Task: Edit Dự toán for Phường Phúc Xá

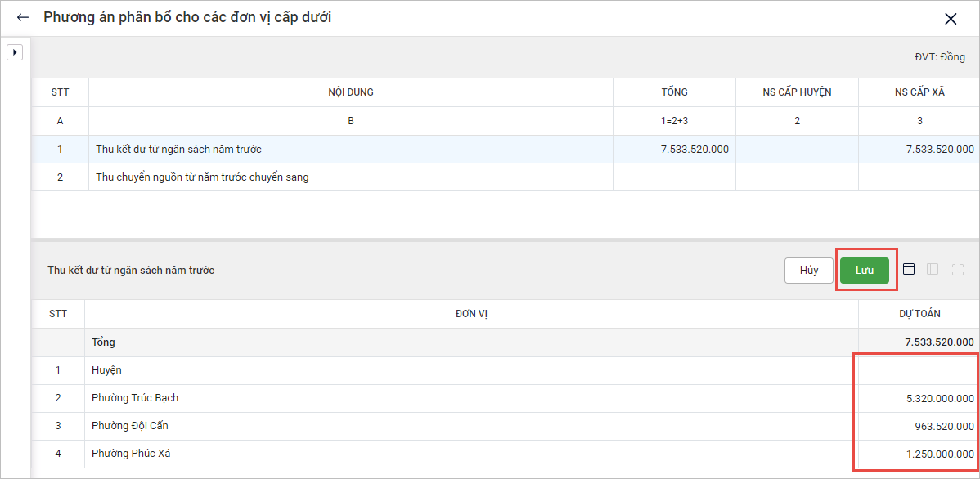Action: tap(918, 454)
